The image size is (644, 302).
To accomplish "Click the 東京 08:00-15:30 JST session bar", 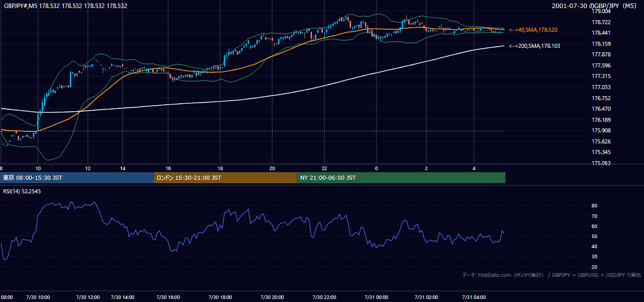I will [x=77, y=178].
